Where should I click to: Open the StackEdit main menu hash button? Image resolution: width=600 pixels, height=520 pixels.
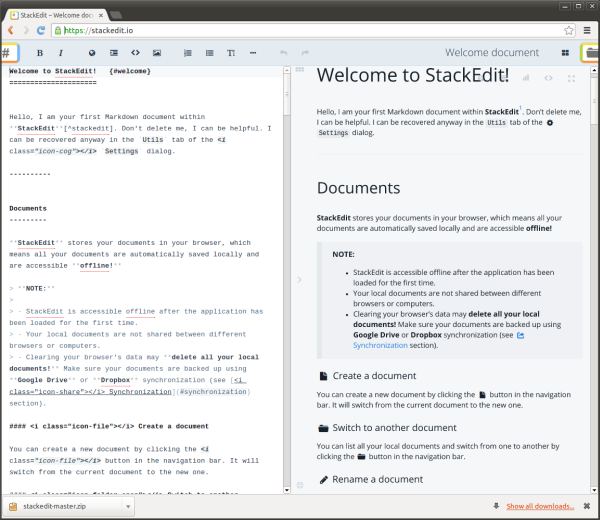click(x=8, y=53)
